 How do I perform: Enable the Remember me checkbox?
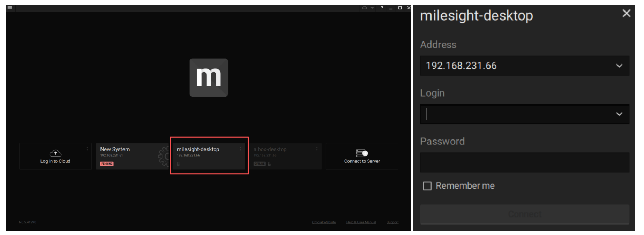(427, 186)
